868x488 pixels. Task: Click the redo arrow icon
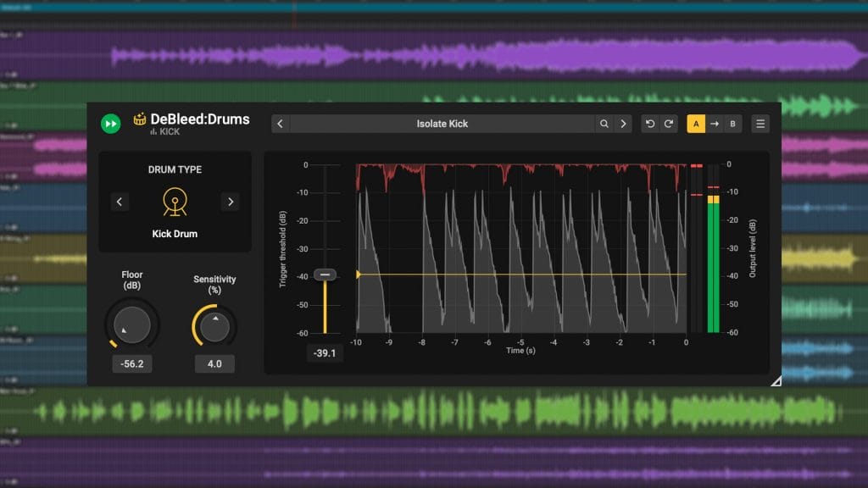(x=669, y=124)
